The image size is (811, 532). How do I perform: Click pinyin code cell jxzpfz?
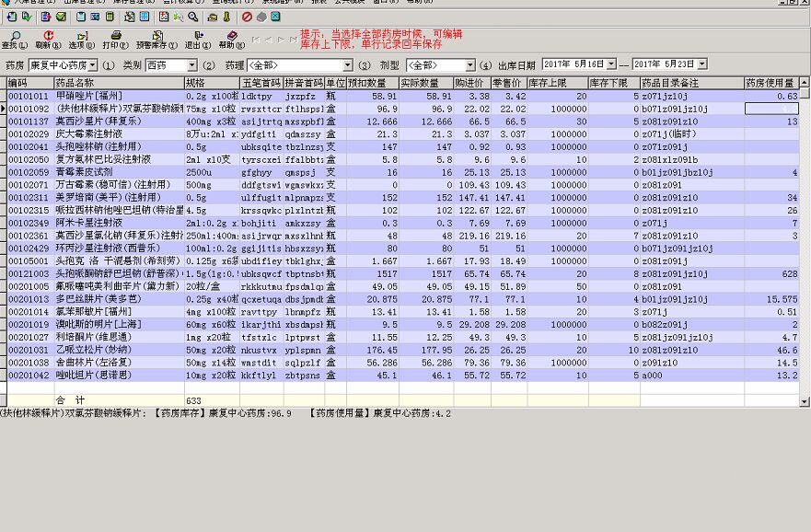304,96
